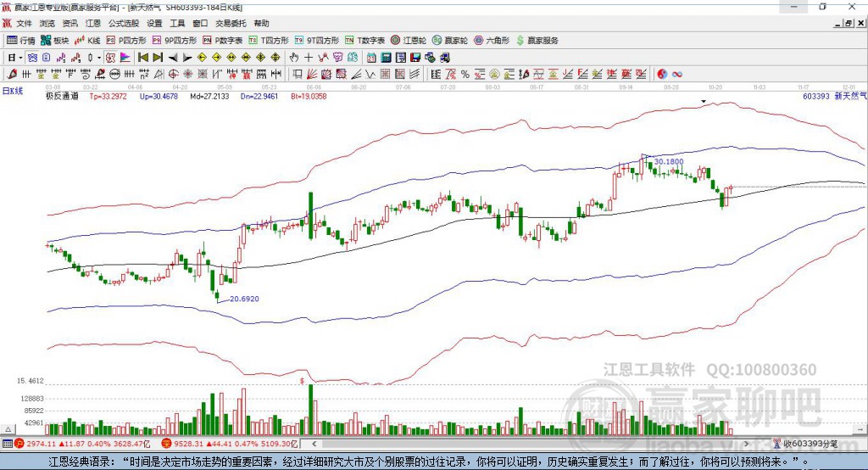
Task: Click the Md=27.2133 value
Action: tap(209, 96)
